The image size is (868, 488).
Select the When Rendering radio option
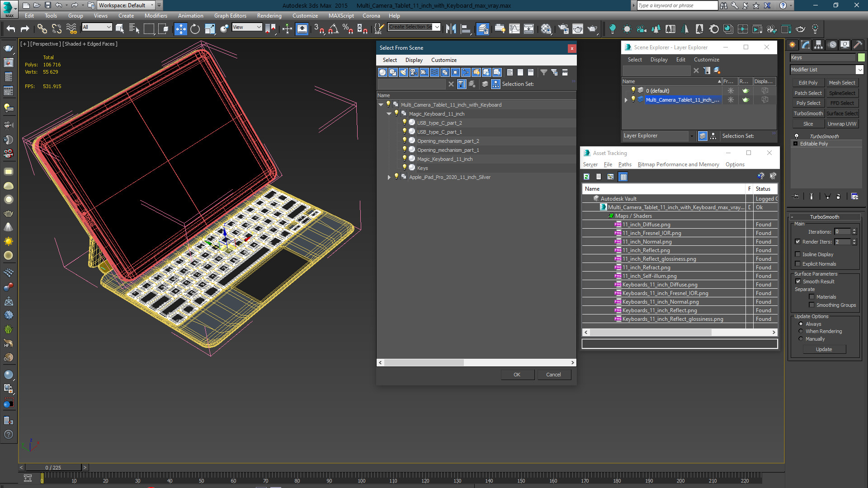click(801, 331)
